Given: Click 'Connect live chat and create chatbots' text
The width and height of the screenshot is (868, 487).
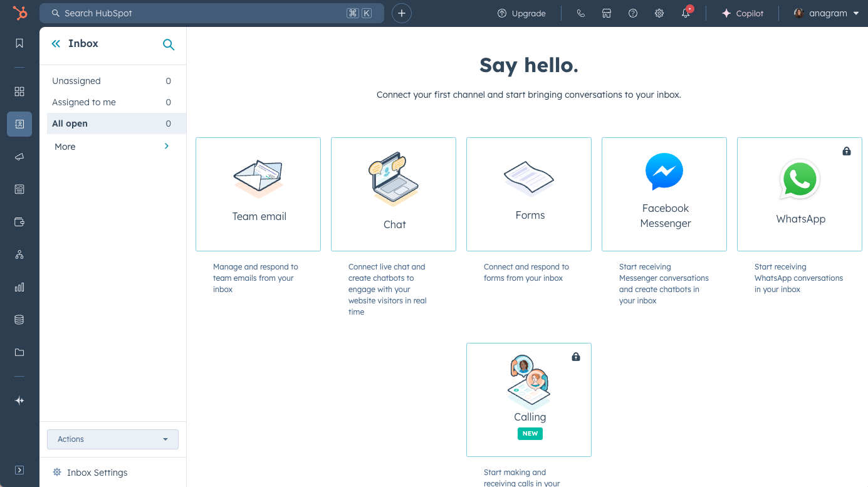Looking at the screenshot, I should [x=387, y=290].
